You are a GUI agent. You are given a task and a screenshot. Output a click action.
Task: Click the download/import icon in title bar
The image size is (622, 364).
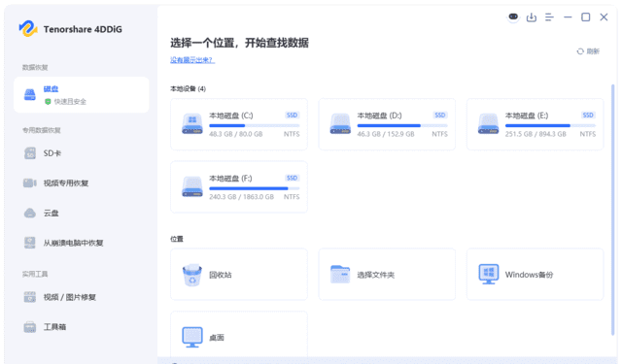coord(532,17)
